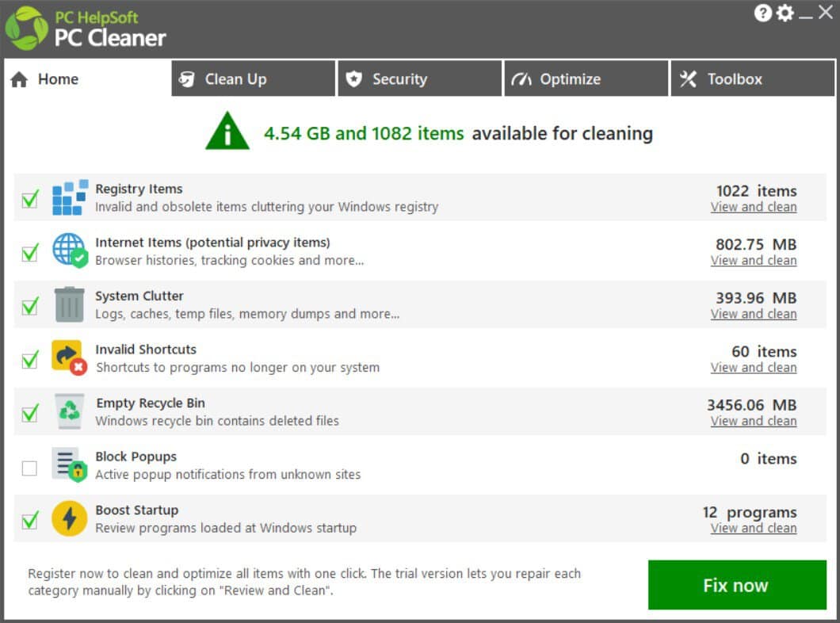View and clean System Clutter link
This screenshot has width=840, height=623.
point(753,315)
